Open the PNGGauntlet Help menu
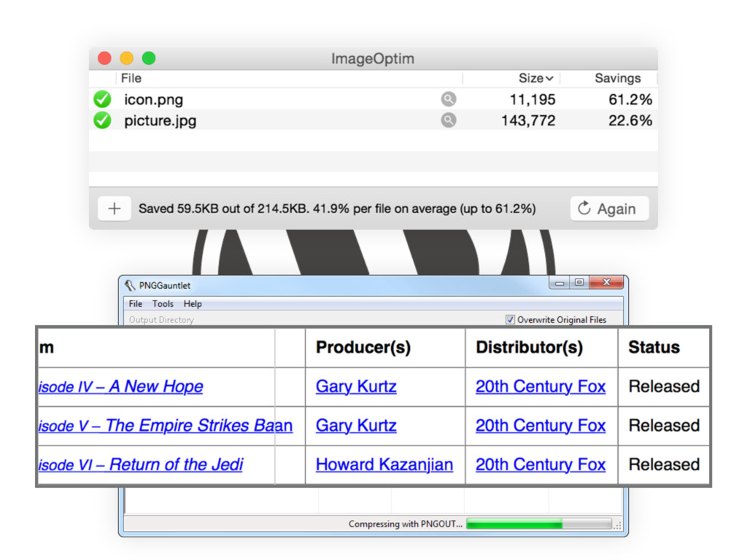 193,304
